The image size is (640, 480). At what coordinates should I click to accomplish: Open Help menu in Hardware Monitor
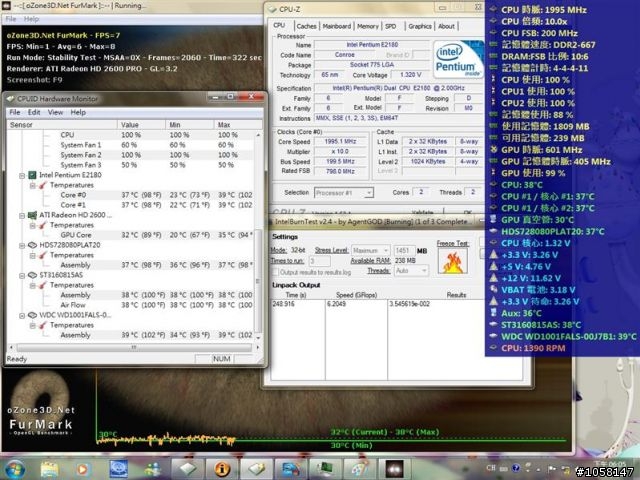pos(78,112)
